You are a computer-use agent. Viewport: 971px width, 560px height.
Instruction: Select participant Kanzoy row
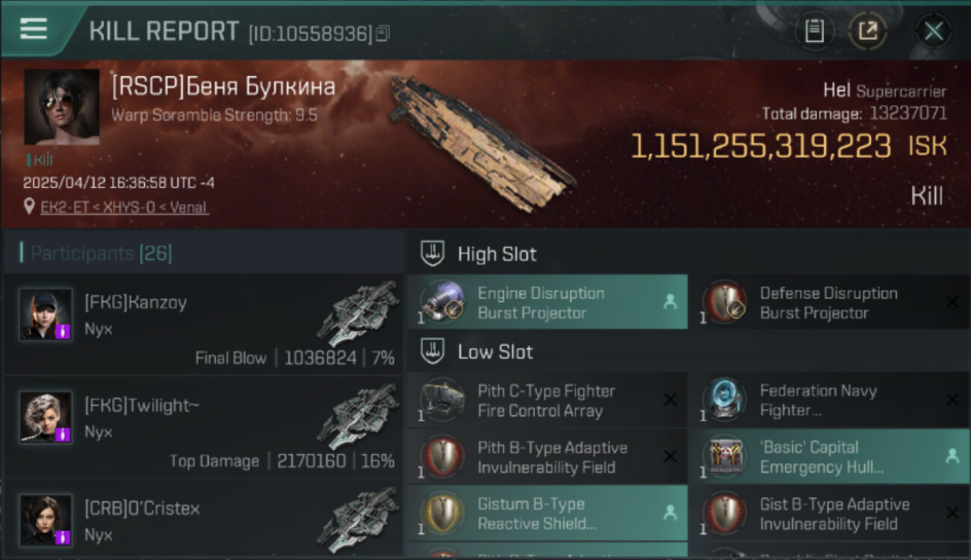[203, 324]
